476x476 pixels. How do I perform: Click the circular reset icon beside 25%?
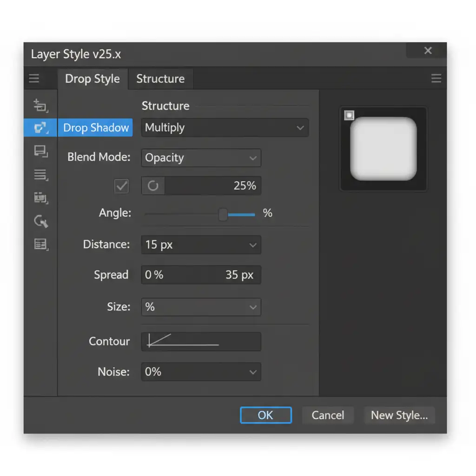tap(153, 186)
